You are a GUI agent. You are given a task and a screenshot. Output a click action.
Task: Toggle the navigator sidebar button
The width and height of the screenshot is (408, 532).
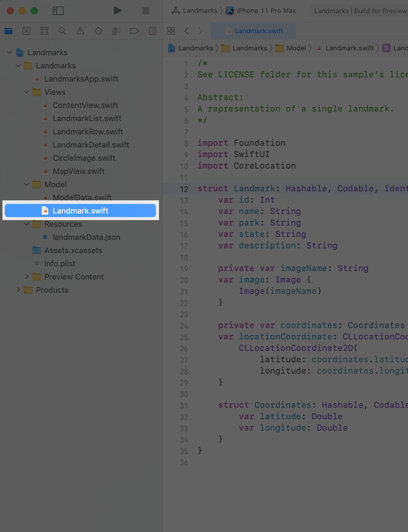click(58, 11)
